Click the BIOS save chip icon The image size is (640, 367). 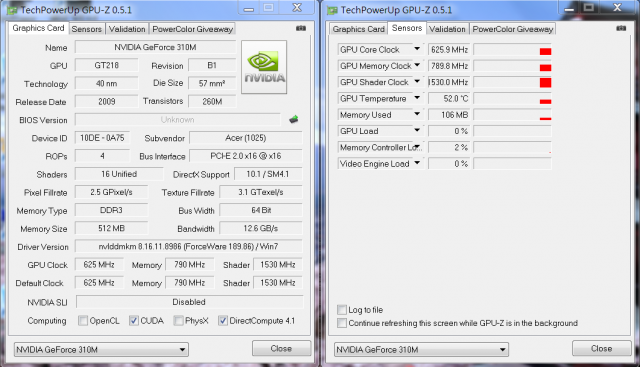coord(293,120)
